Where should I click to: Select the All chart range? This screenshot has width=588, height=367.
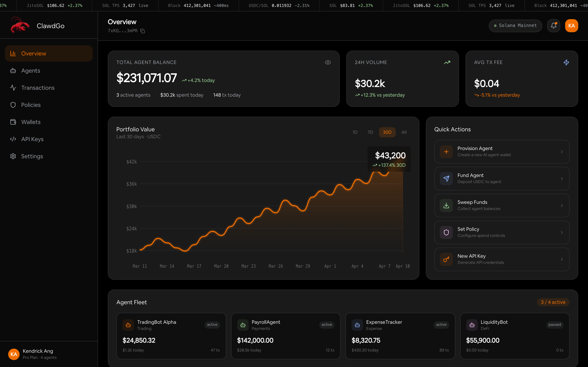[x=404, y=132]
